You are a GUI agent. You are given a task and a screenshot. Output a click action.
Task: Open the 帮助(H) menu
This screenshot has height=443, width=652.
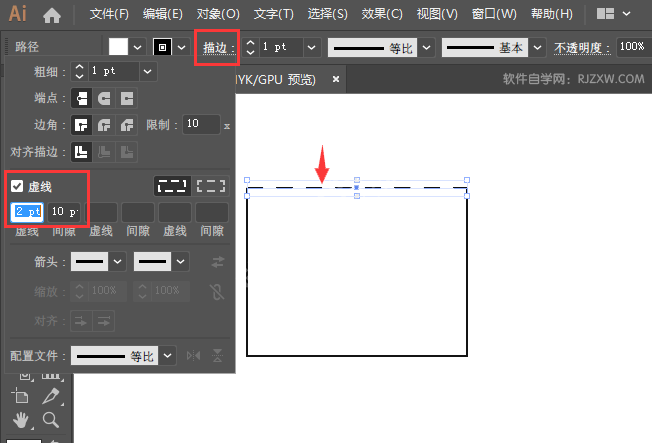[551, 14]
